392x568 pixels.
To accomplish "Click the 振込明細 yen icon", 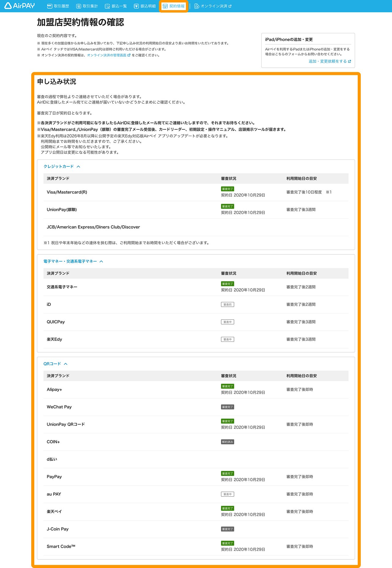I will pos(136,6).
